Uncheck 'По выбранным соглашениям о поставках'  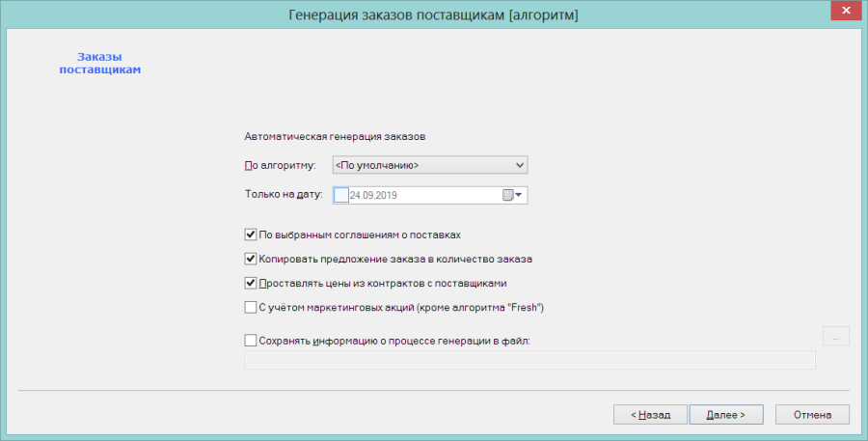click(x=250, y=234)
